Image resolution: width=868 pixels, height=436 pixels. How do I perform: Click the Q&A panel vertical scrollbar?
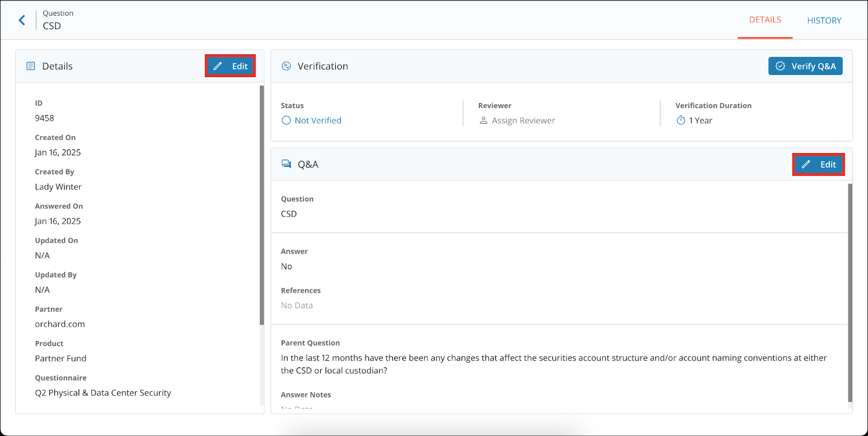850,293
